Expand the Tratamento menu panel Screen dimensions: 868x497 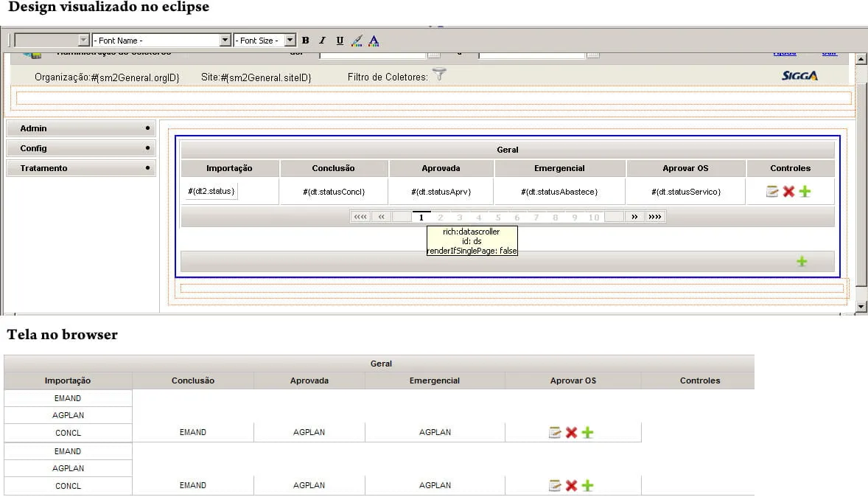pyautogui.click(x=80, y=168)
